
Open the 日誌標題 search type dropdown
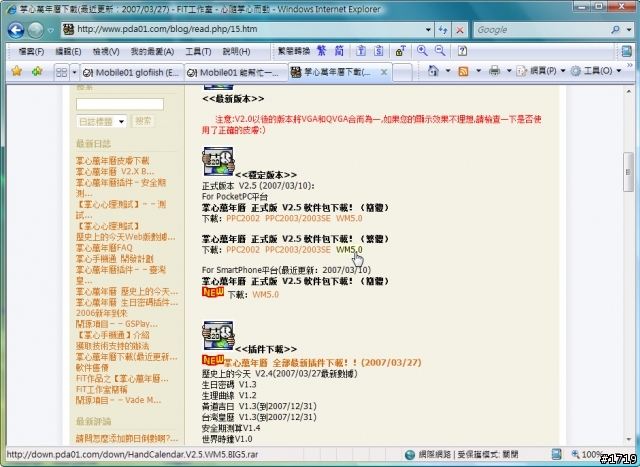(101, 121)
